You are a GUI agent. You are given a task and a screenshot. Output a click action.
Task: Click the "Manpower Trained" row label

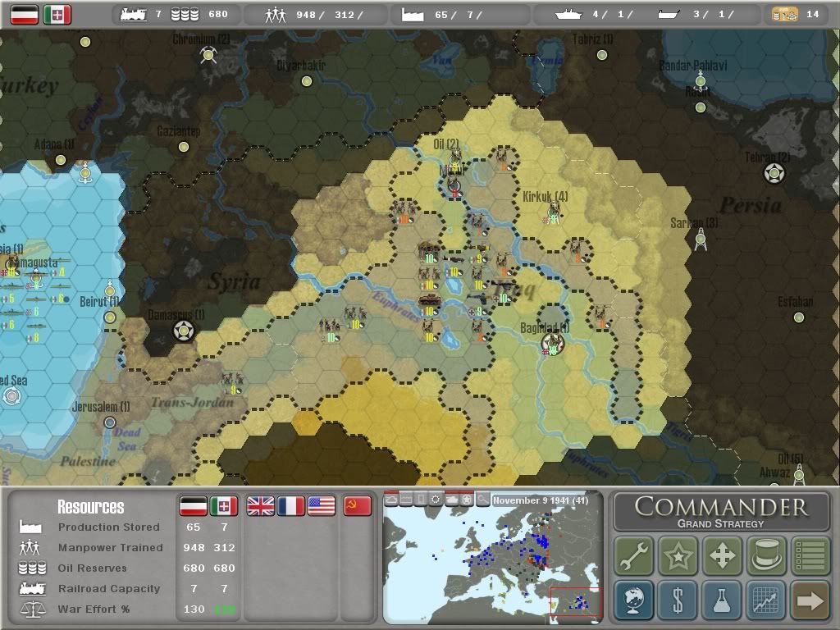(x=111, y=547)
